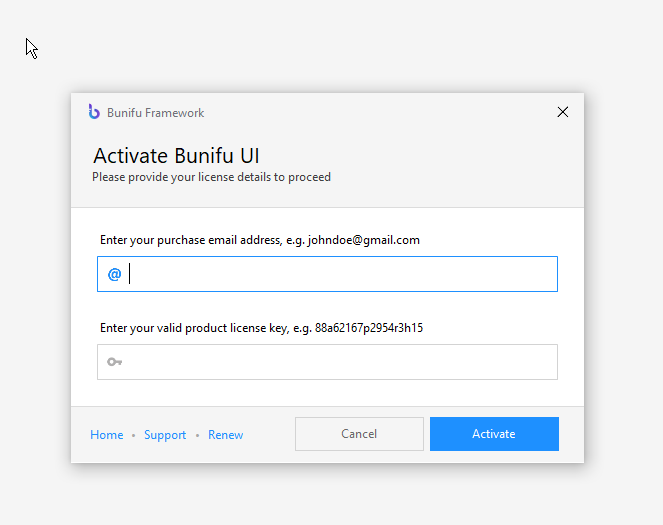Focus the purchase email address input
663x525 pixels.
click(x=327, y=274)
